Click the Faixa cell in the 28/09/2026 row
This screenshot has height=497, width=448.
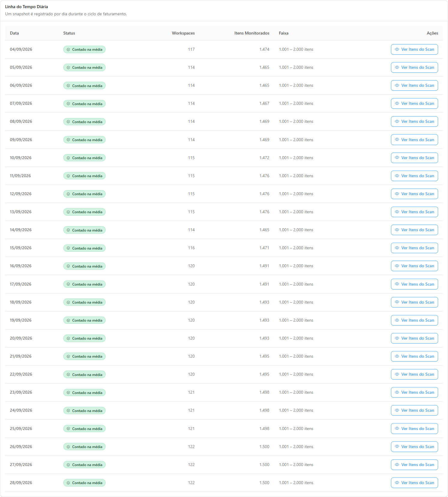(x=296, y=483)
